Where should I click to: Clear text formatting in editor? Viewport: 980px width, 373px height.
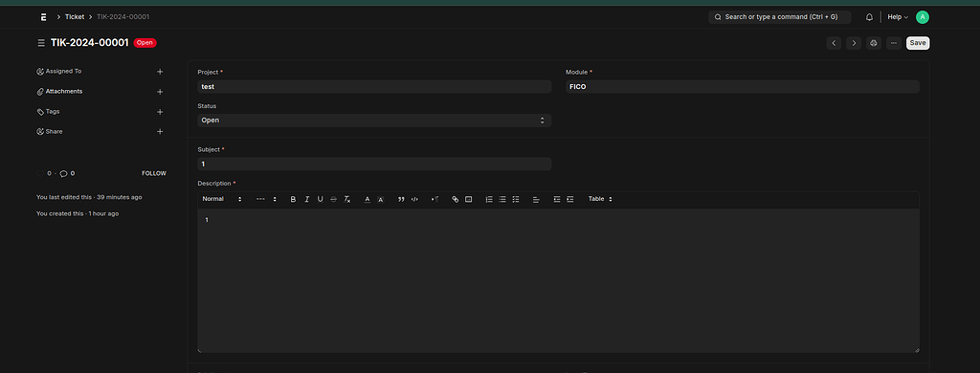pyautogui.click(x=347, y=199)
